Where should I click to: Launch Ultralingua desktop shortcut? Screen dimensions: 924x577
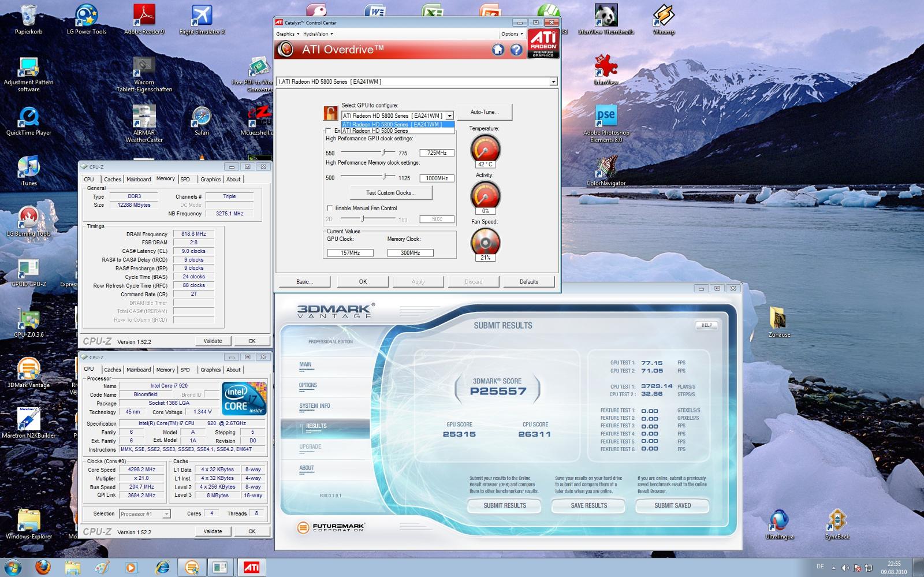pyautogui.click(x=779, y=525)
